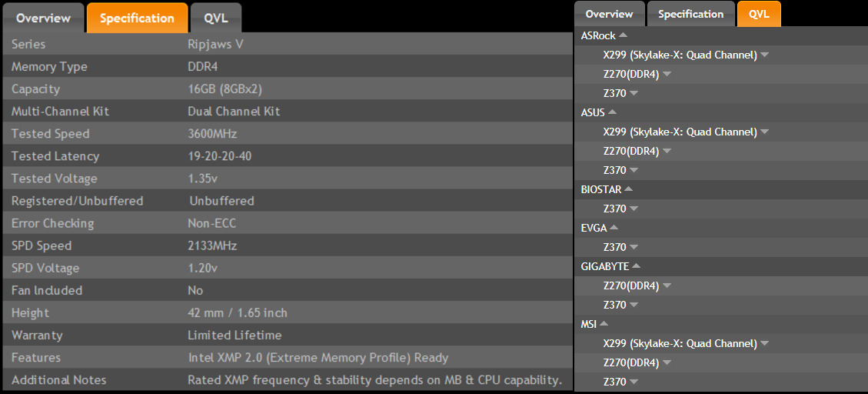
Task: Expand Z270(DDR4) list under ASRock
Action: coord(667,74)
